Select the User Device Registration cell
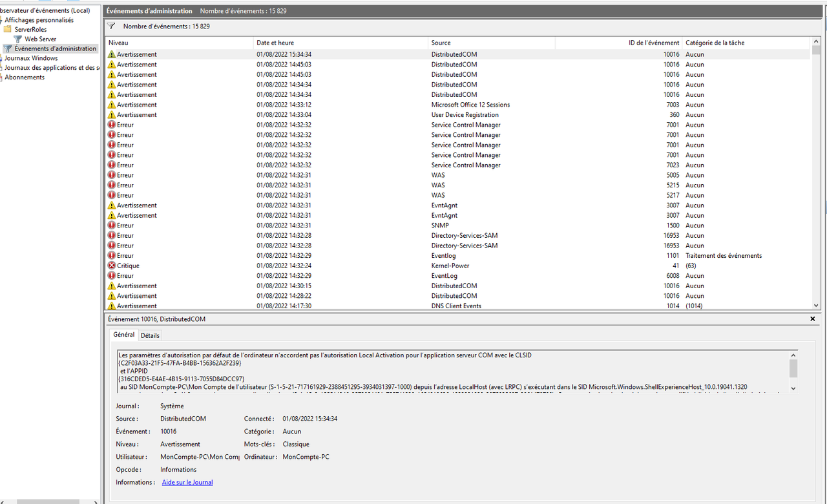 click(x=466, y=115)
